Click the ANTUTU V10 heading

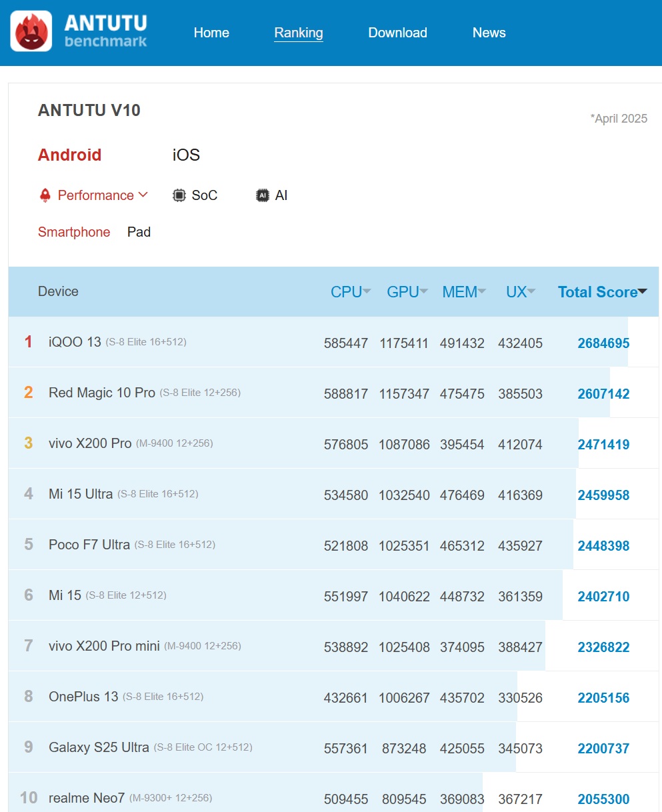[x=89, y=110]
